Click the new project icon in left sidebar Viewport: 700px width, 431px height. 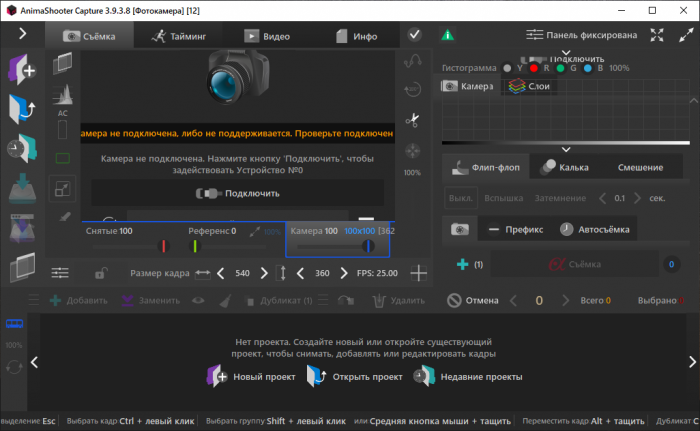pyautogui.click(x=21, y=70)
